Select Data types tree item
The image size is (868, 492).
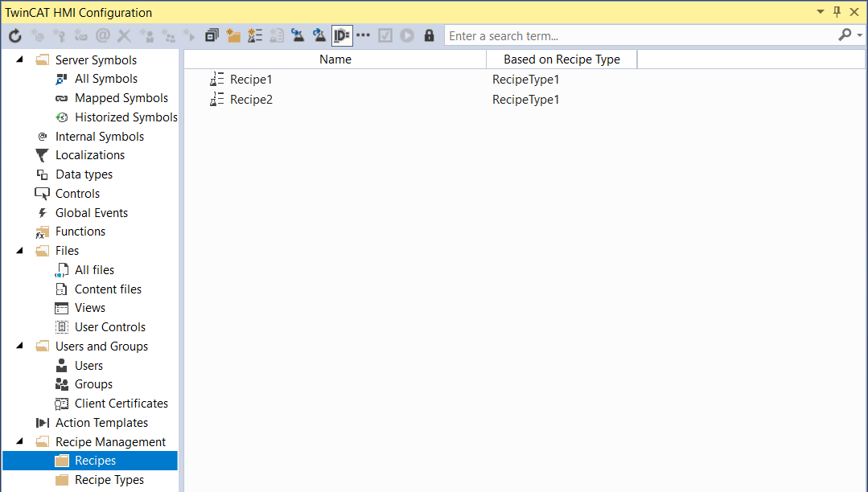(x=84, y=174)
